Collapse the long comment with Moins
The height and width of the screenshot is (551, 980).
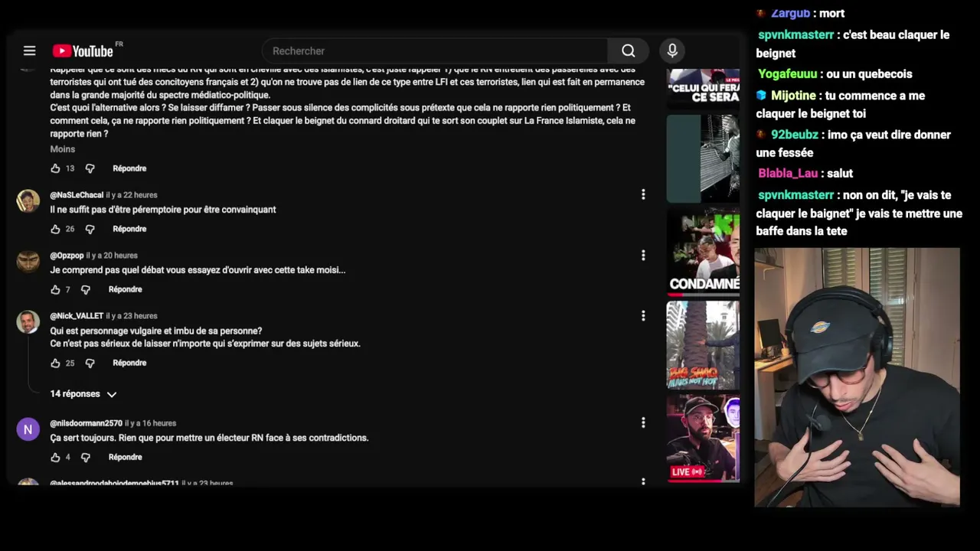(63, 149)
